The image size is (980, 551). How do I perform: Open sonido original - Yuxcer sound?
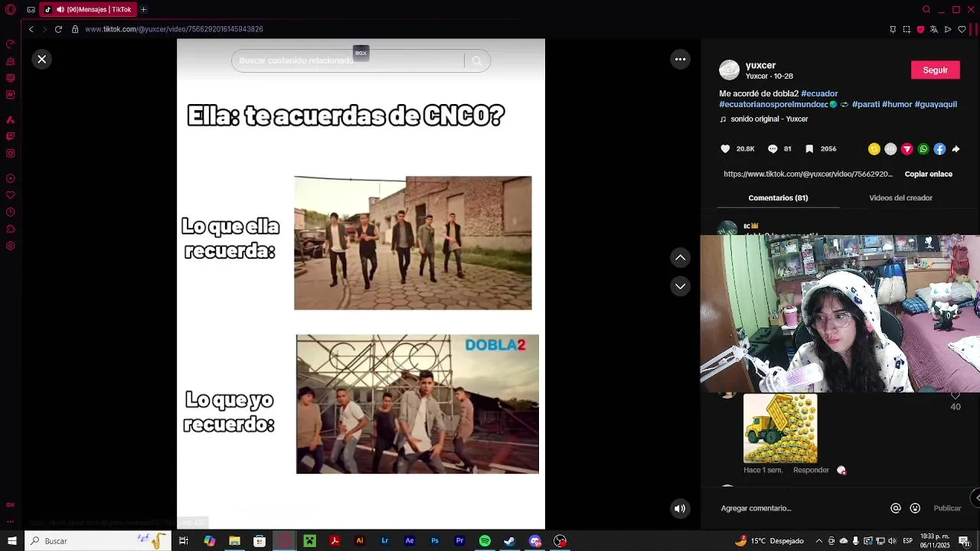[x=769, y=119]
